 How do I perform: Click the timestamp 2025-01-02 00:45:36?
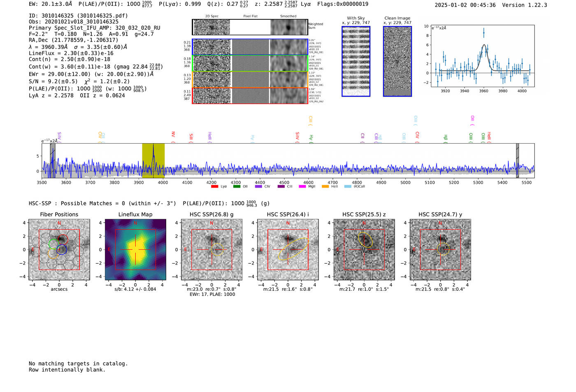click(x=465, y=5)
